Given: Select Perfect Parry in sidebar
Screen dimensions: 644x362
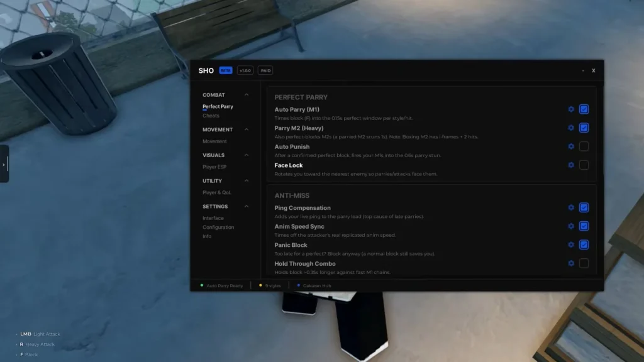Looking at the screenshot, I should 218,106.
